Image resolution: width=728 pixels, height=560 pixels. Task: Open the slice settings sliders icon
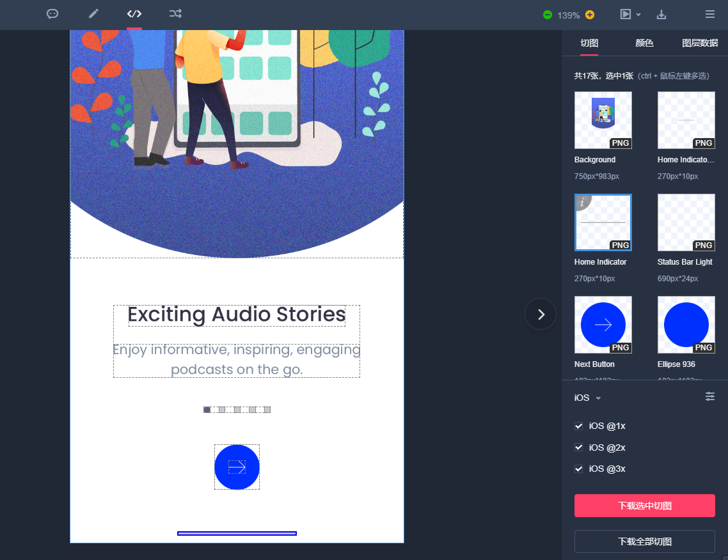[710, 397]
